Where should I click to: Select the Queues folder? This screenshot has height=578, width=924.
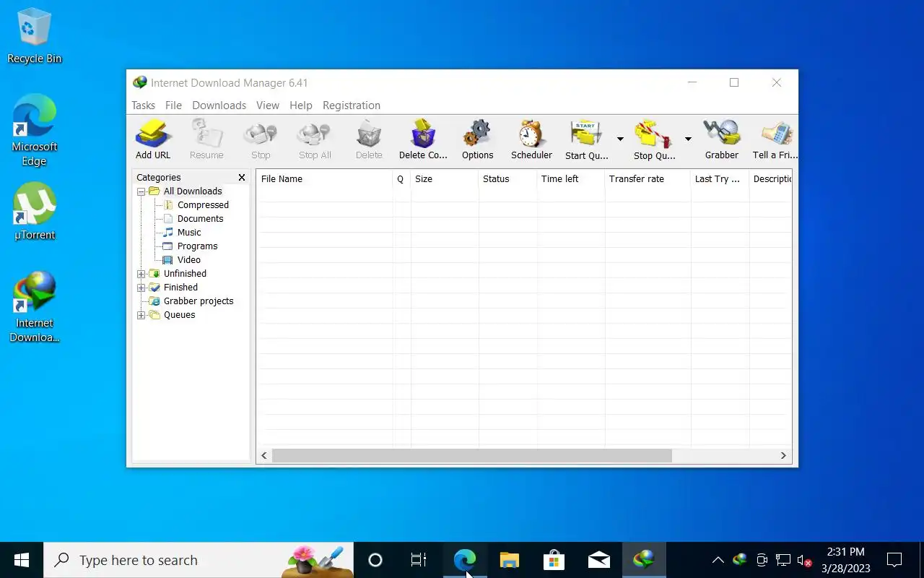pos(179,315)
